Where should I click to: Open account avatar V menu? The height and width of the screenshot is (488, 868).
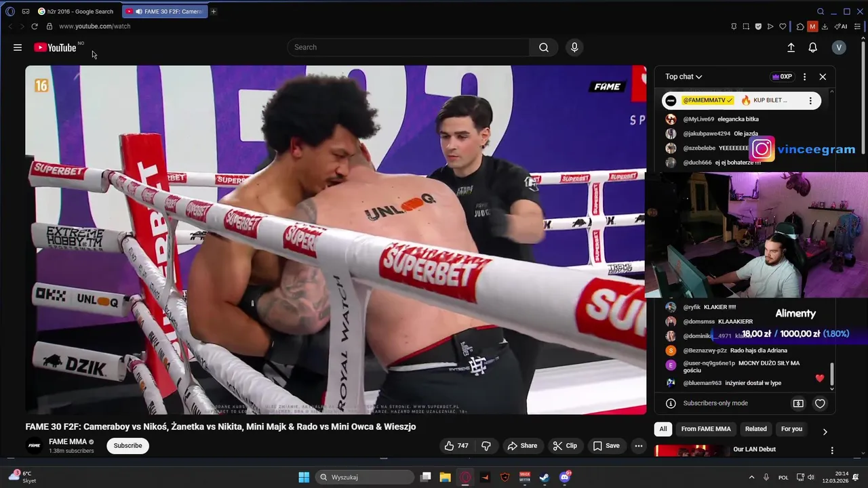point(839,47)
